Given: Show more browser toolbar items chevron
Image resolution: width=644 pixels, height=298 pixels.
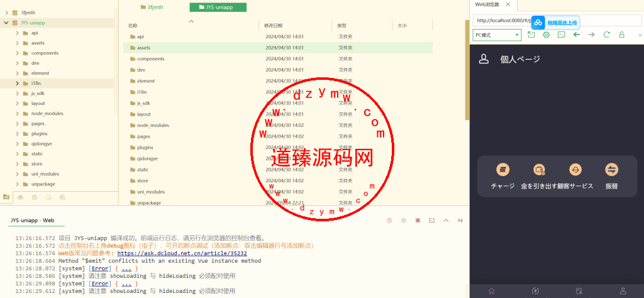Looking at the screenshot, I should (x=640, y=35).
